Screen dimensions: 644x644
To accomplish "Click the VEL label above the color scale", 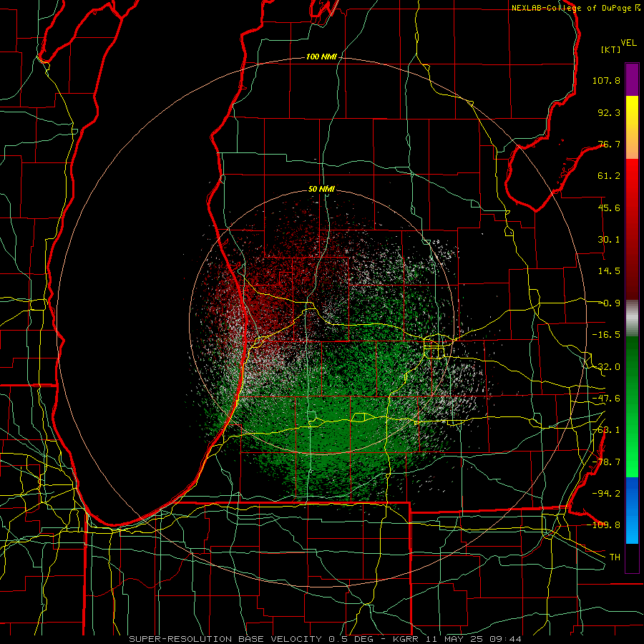I will pos(629,43).
